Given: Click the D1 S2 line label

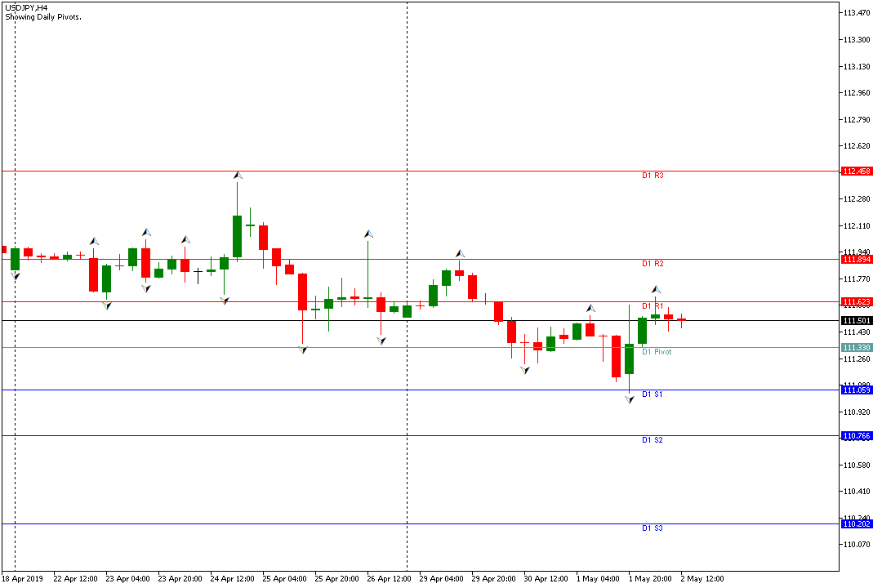Looking at the screenshot, I should tap(653, 440).
